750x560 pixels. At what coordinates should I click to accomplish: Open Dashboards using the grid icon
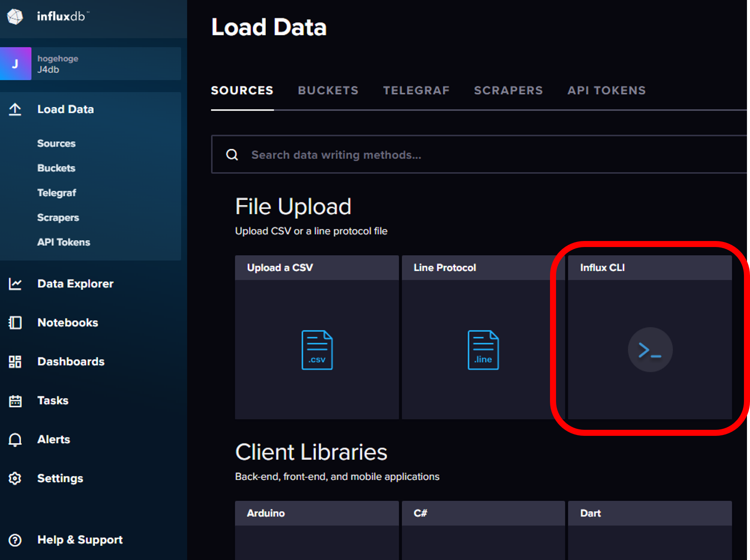pyautogui.click(x=15, y=362)
